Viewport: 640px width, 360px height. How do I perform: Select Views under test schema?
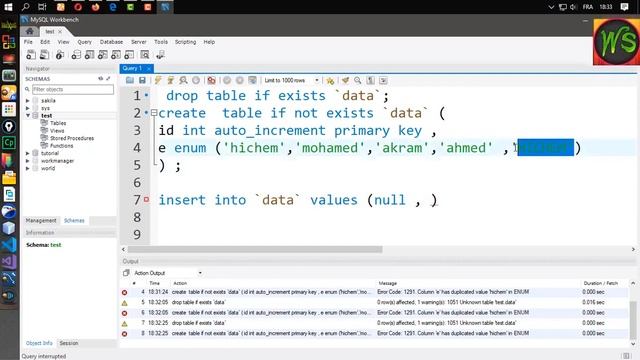pos(57,131)
